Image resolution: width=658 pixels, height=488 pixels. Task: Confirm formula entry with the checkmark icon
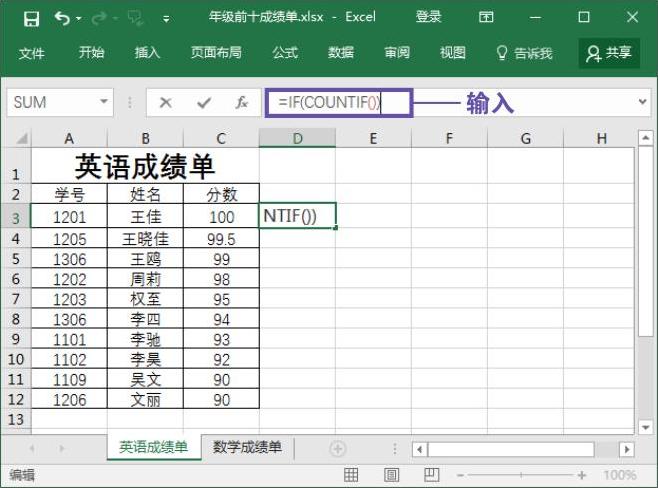[x=204, y=102]
